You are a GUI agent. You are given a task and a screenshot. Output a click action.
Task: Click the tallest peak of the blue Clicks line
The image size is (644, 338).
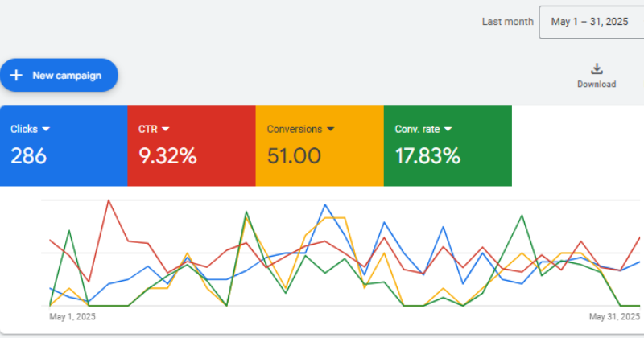pyautogui.click(x=325, y=205)
